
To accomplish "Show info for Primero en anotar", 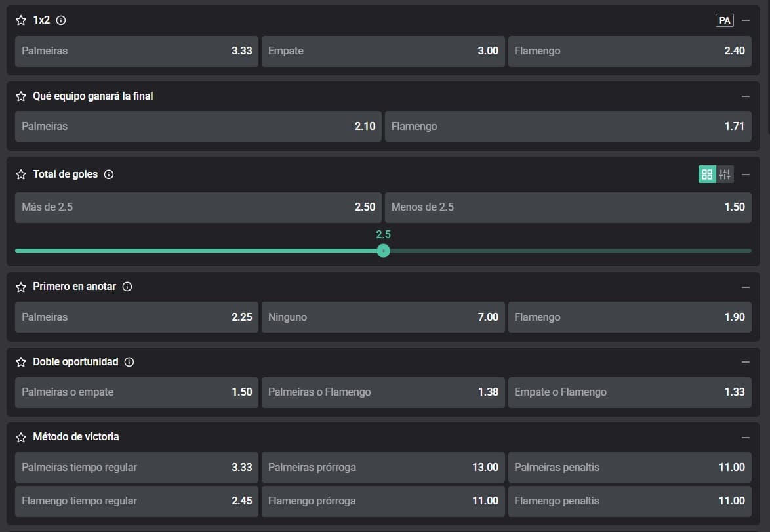I will coord(127,287).
